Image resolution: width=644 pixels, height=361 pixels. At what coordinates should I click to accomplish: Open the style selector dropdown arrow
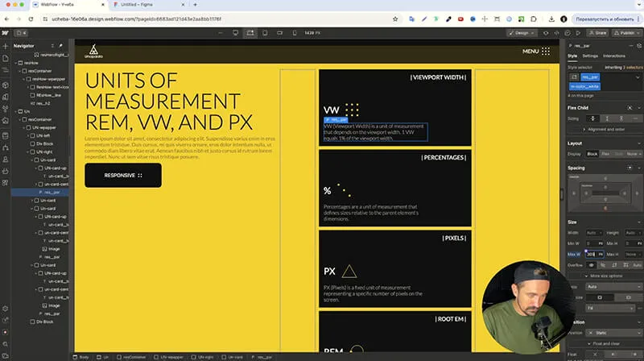638,77
